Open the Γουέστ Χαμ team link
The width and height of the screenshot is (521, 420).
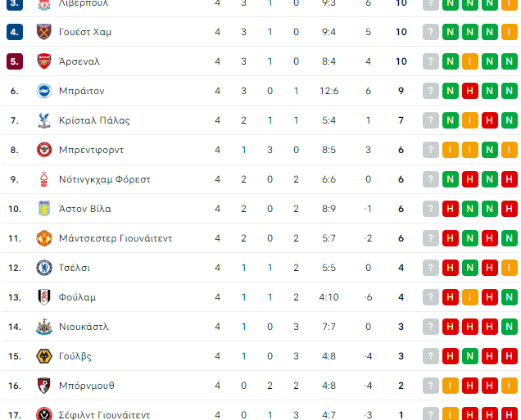85,32
